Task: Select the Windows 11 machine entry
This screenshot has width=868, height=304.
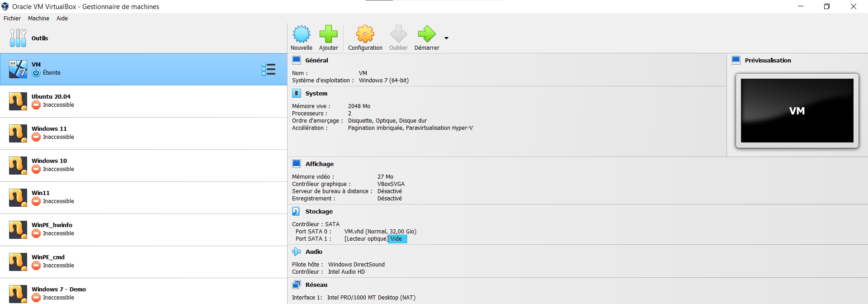Action: click(49, 133)
